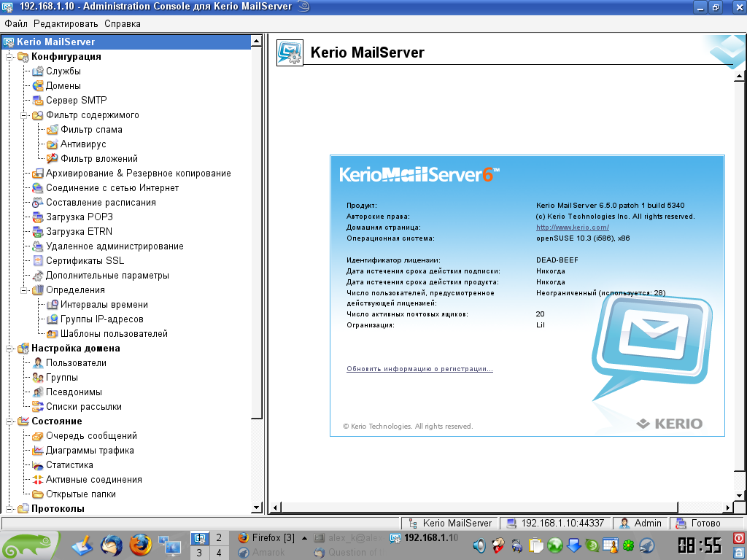This screenshot has width=747, height=560.
Task: Select the Удаленное администрирование icon
Action: [38, 246]
